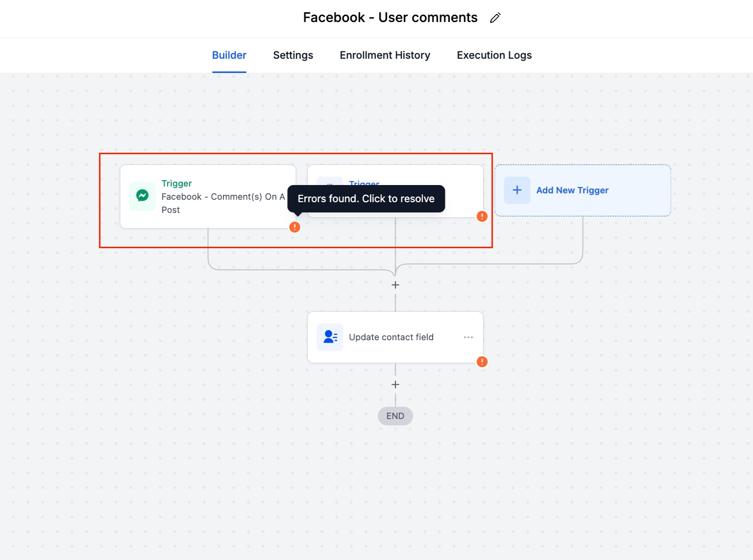Click Add New Trigger label

[x=572, y=190]
